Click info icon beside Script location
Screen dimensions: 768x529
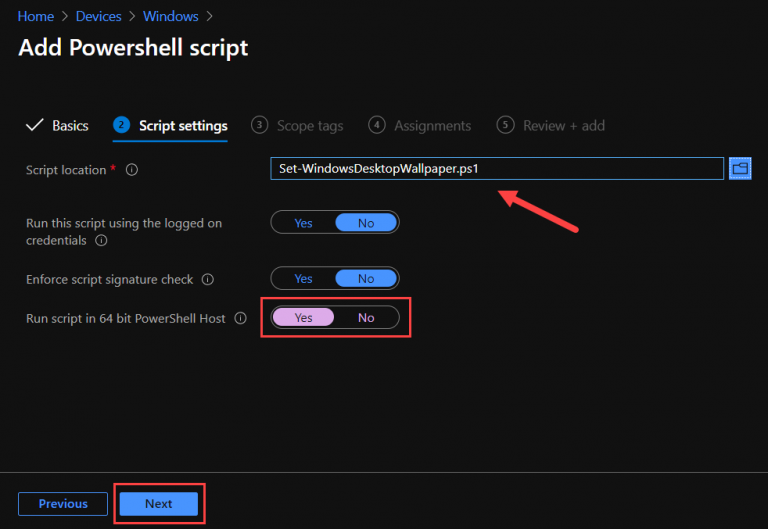(132, 170)
